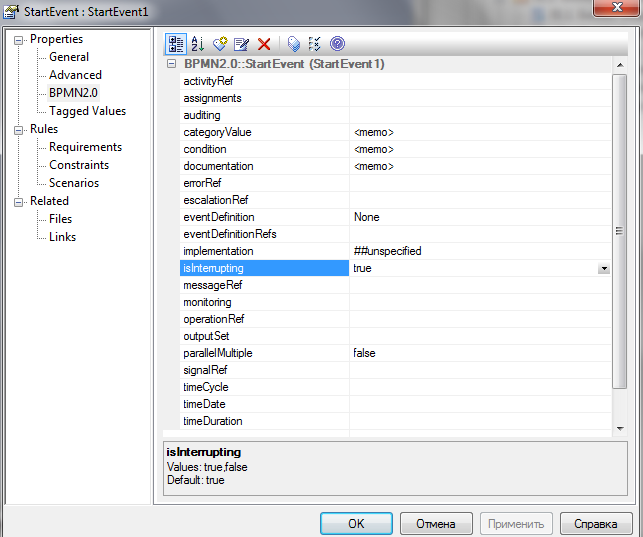The width and height of the screenshot is (643, 537).
Task: Select the parallelMultiple property name
Action: pos(218,353)
